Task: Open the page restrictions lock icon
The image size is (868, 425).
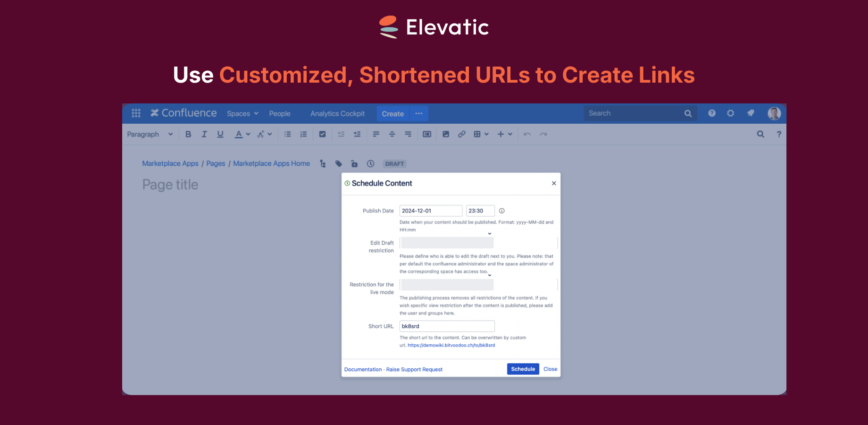Action: 354,163
